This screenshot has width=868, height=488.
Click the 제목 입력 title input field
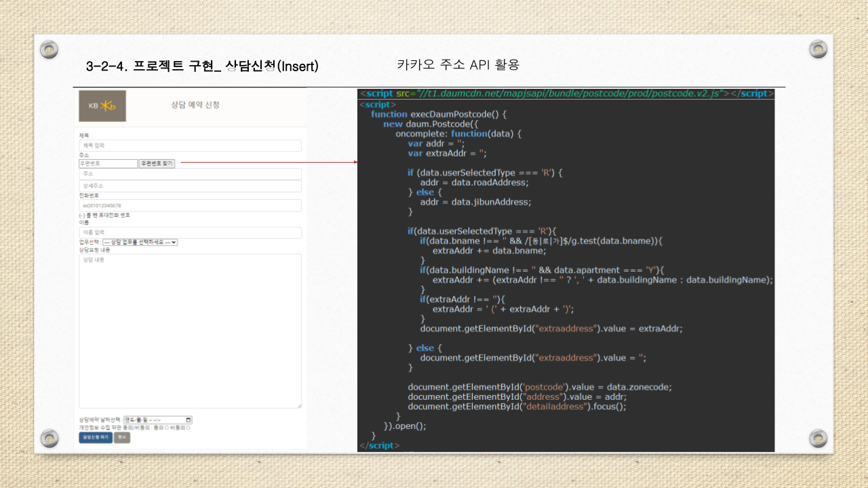click(190, 146)
